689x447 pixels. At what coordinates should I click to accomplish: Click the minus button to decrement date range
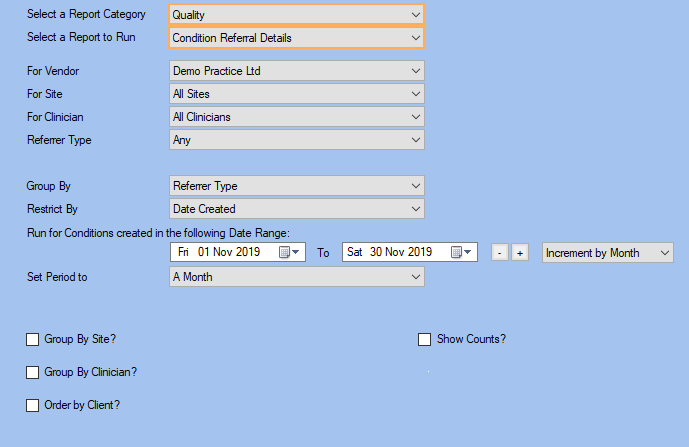coord(500,253)
